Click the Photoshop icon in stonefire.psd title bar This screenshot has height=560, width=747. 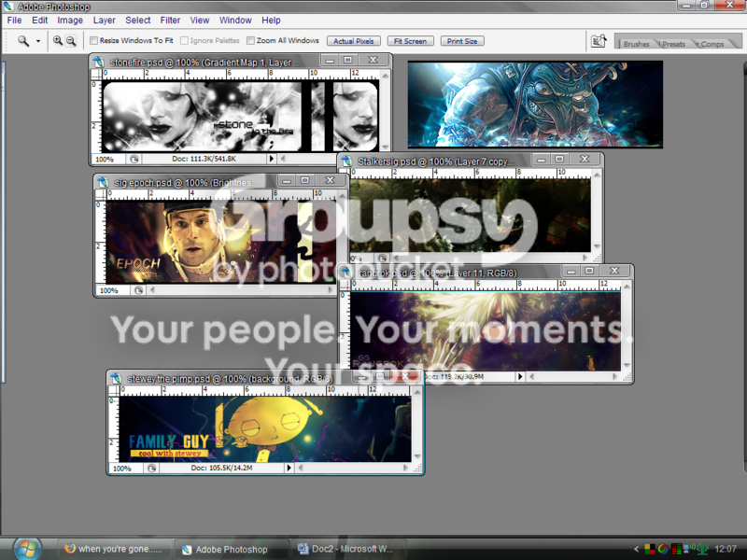tap(99, 62)
